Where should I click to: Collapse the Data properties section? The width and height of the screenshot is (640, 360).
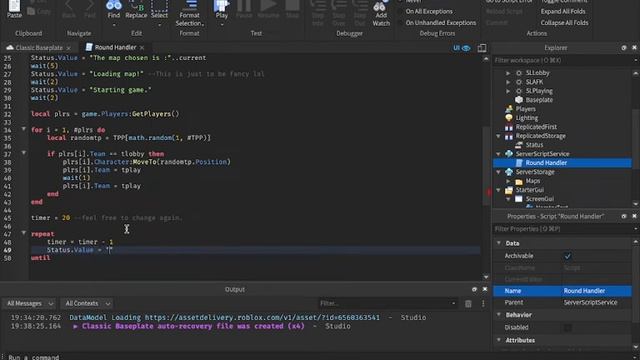(499, 243)
